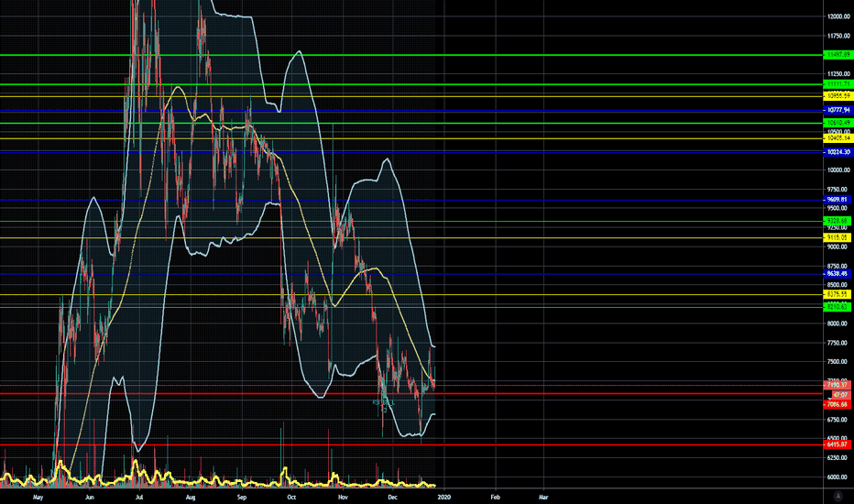854x504 pixels.
Task: Click the Oct label on time axis
Action: 292,497
